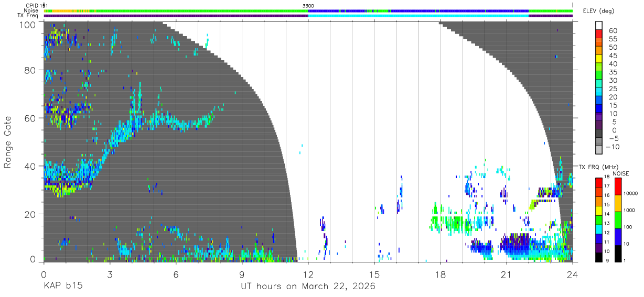
Task: Click the 'CPID' label at top left
Action: click(32, 5)
